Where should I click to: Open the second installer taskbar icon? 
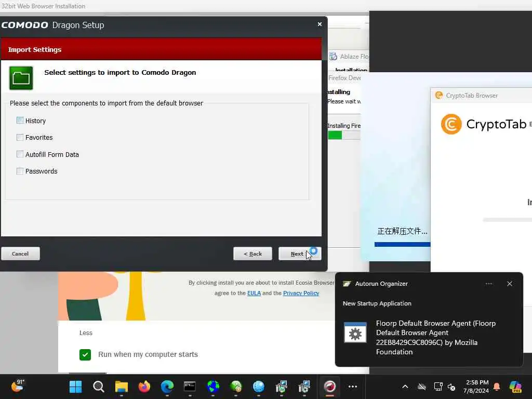click(304, 387)
